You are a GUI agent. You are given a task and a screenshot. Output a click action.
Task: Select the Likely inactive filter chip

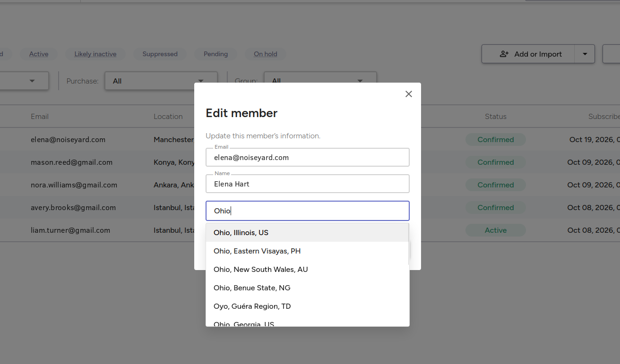coord(95,54)
